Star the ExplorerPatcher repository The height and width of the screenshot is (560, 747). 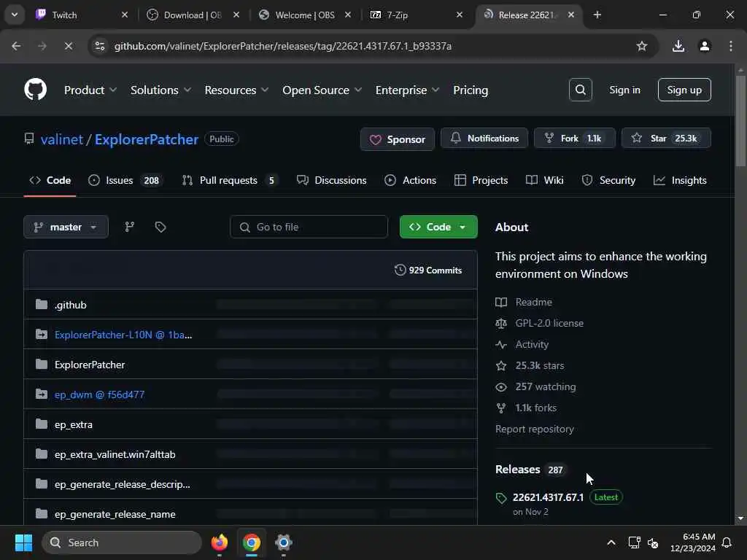coord(666,138)
